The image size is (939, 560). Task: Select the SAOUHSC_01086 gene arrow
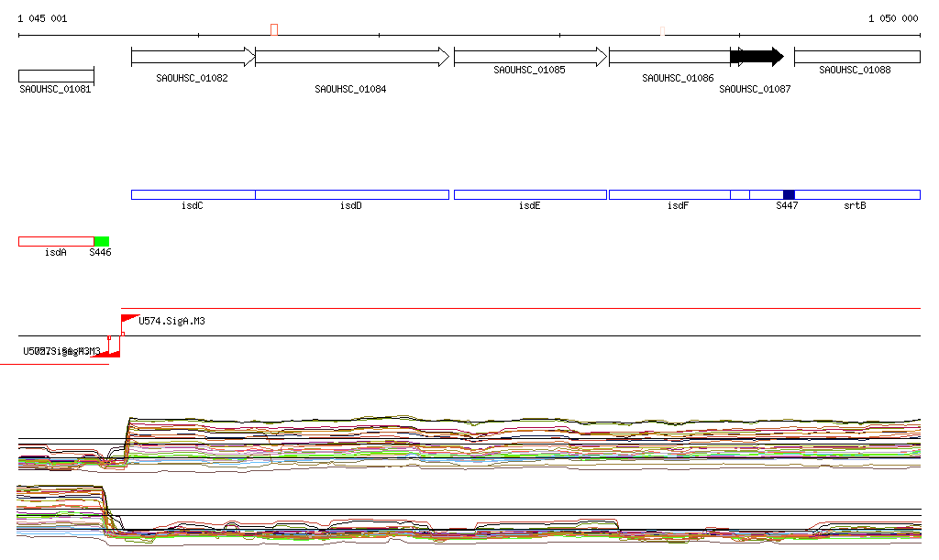[669, 57]
